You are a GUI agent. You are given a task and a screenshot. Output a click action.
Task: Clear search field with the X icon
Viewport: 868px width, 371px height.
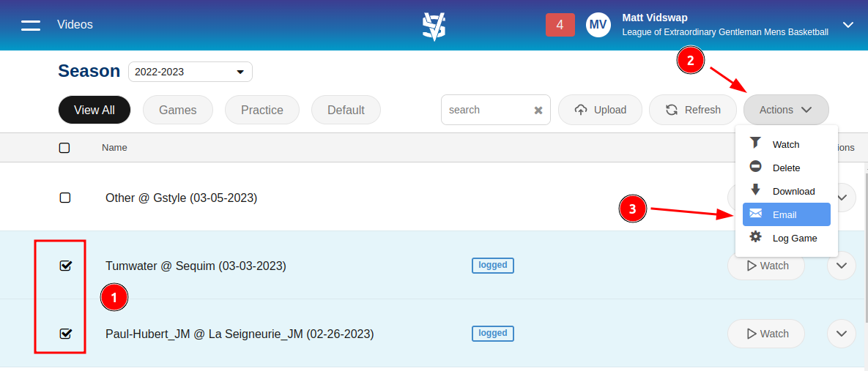click(538, 110)
